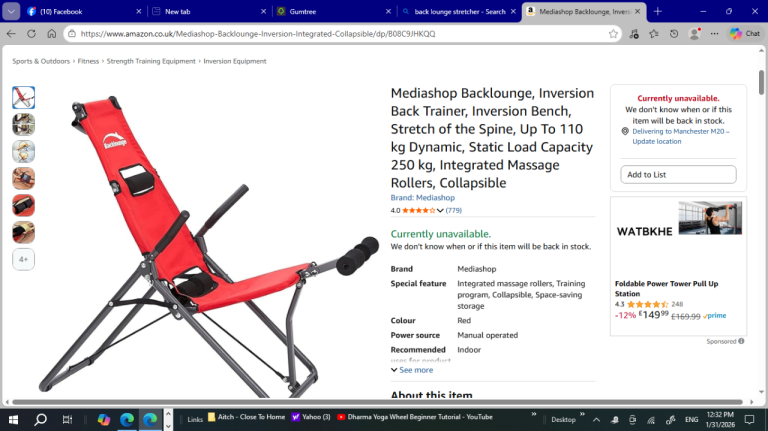Open the Brand: Mediashop link
This screenshot has height=431, width=768.
click(423, 198)
